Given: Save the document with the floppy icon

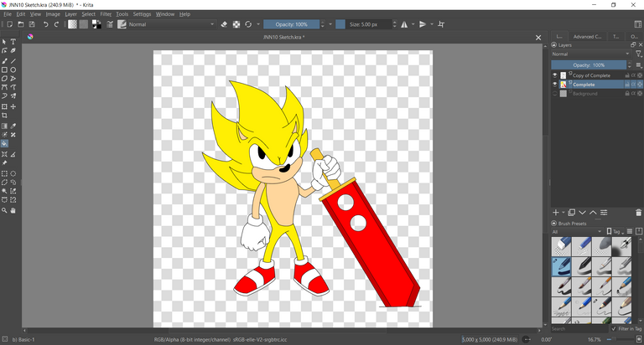Looking at the screenshot, I should (x=32, y=24).
